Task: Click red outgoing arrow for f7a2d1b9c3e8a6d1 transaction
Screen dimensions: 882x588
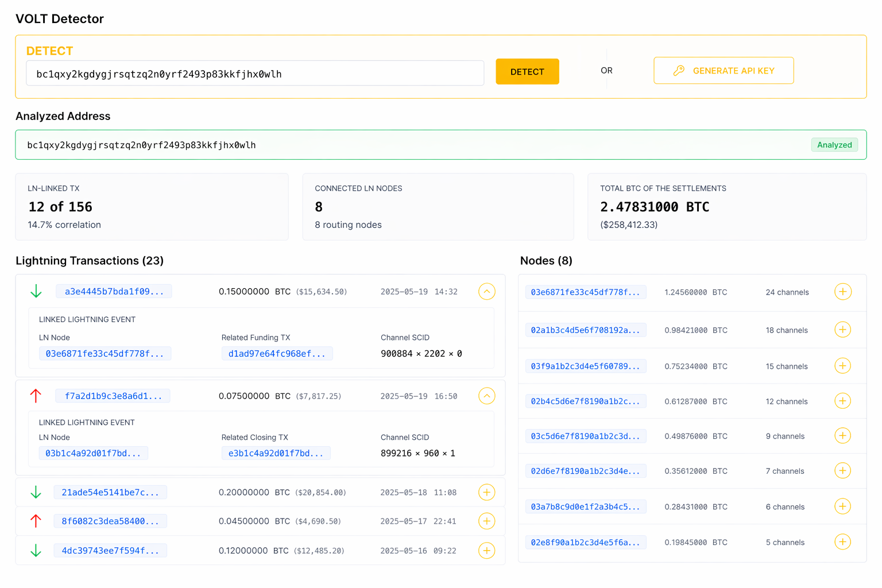Action: pyautogui.click(x=36, y=396)
